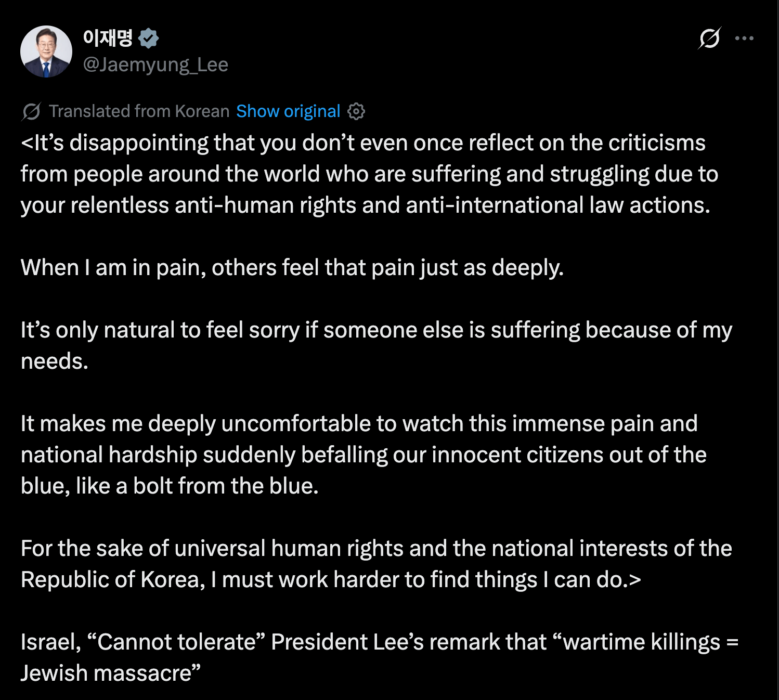This screenshot has width=779, height=700.
Task: Click the Grok icon beside Translated from Korean
Action: point(32,111)
